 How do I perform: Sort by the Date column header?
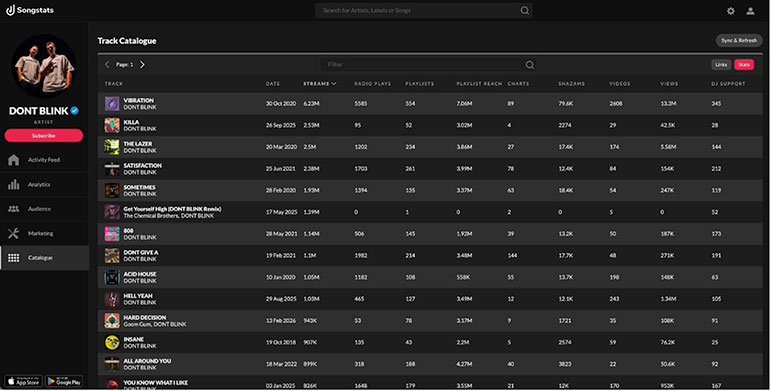coord(273,84)
